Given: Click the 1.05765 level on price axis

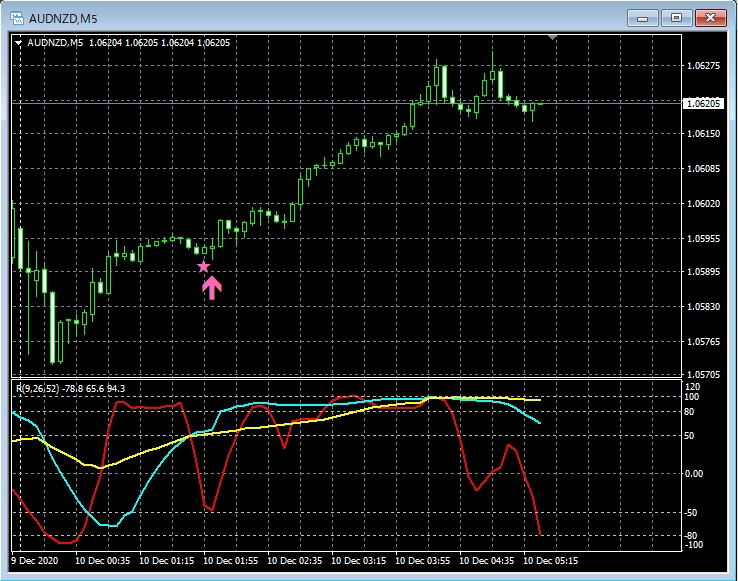Looking at the screenshot, I should (x=705, y=342).
